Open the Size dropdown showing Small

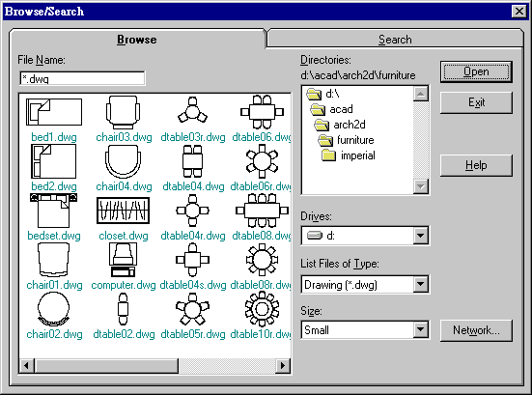tap(421, 329)
